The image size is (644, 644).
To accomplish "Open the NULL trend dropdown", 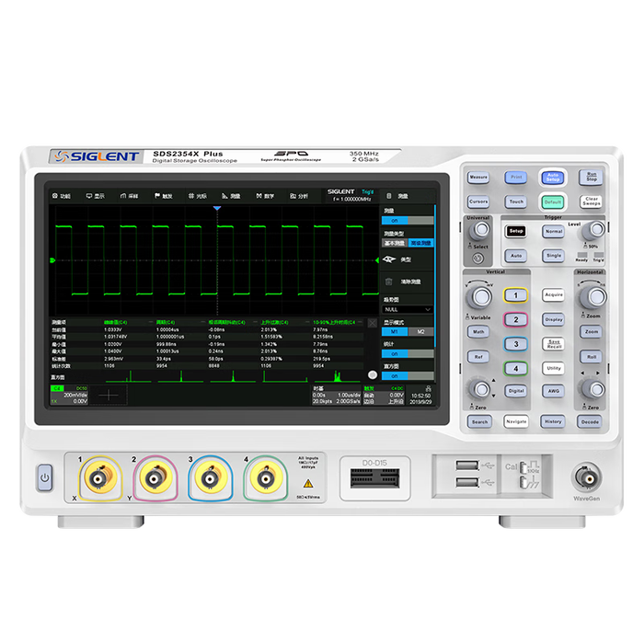I will pos(407,310).
